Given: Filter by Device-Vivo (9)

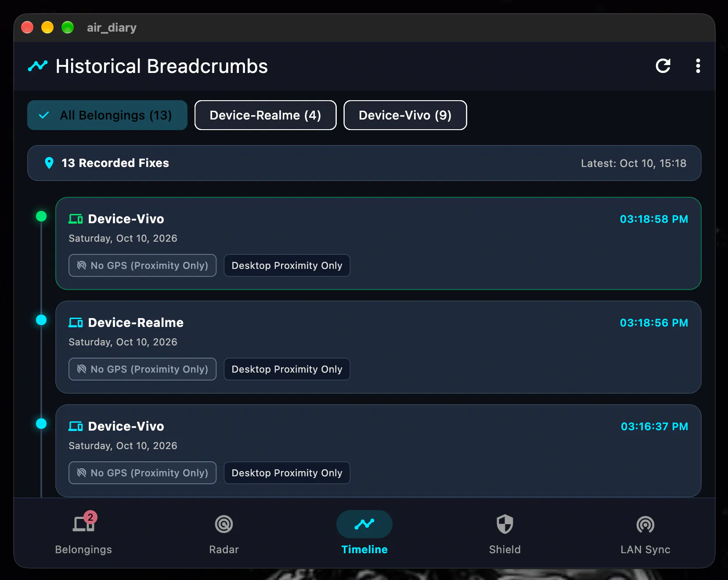Looking at the screenshot, I should [x=405, y=115].
